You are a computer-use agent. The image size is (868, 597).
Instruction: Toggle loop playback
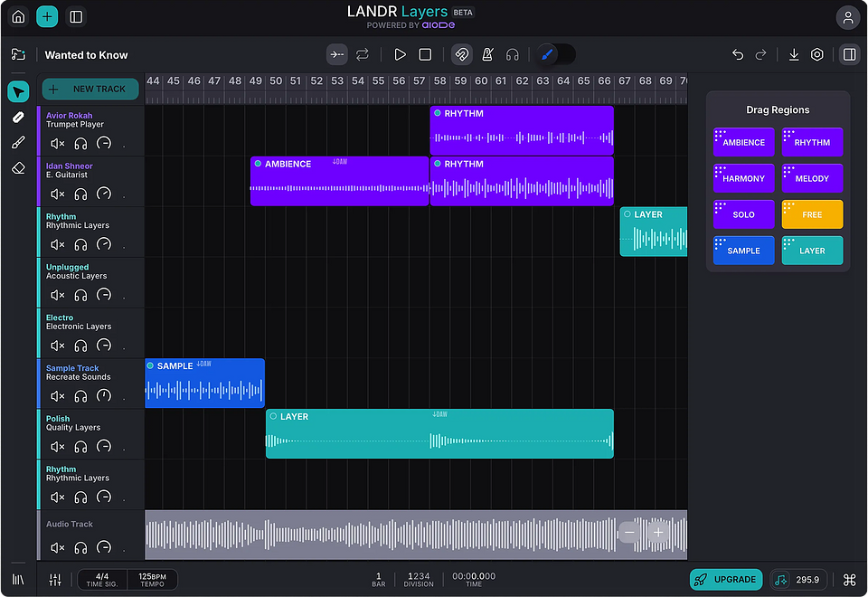[x=363, y=55]
